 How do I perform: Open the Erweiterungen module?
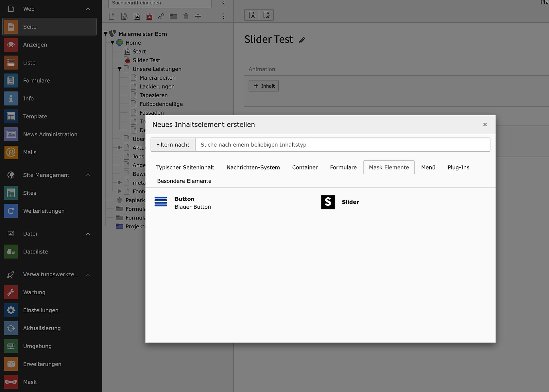click(x=49, y=364)
